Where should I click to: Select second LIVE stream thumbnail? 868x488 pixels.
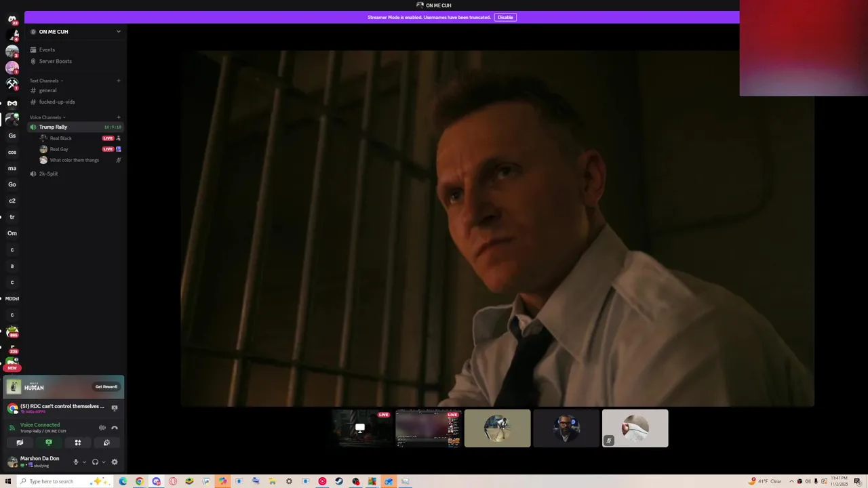(x=429, y=428)
